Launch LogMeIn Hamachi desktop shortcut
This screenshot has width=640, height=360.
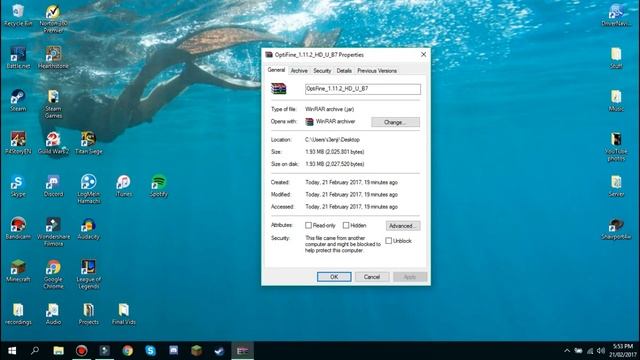pos(88,189)
